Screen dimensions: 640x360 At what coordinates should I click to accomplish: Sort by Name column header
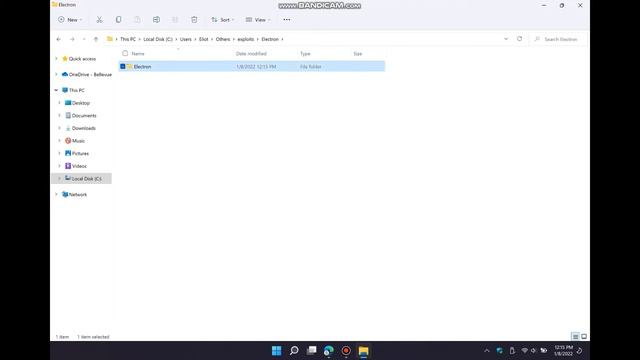(138, 53)
